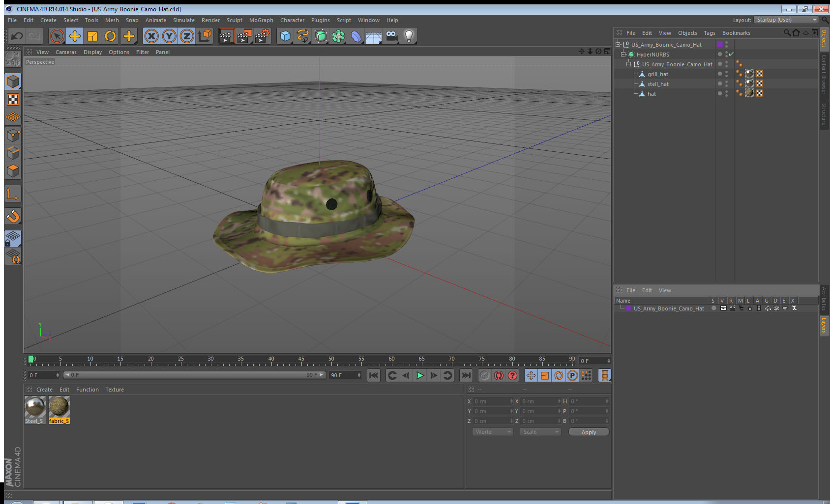Render to Picture Viewer
This screenshot has height=504, width=830.
tap(244, 36)
